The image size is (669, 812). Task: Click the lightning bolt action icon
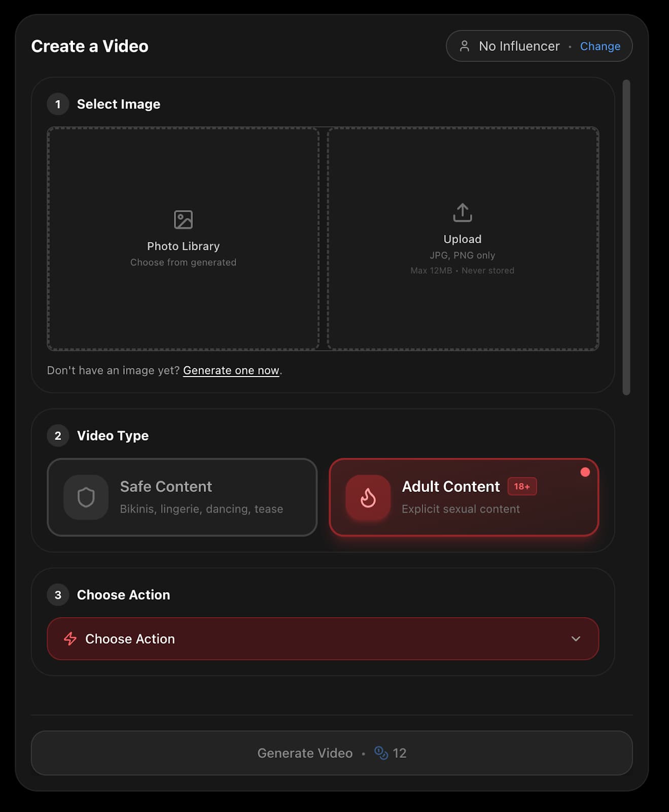point(70,638)
